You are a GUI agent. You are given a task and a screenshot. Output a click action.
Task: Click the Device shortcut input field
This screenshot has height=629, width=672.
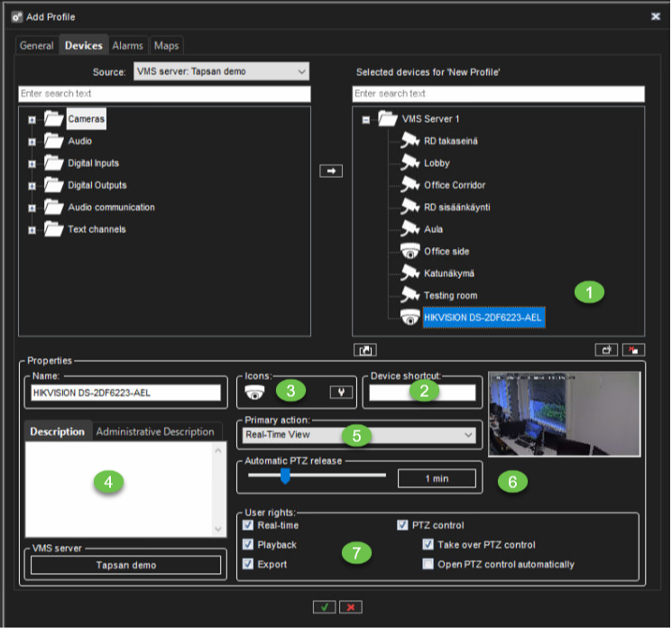[x=422, y=393]
